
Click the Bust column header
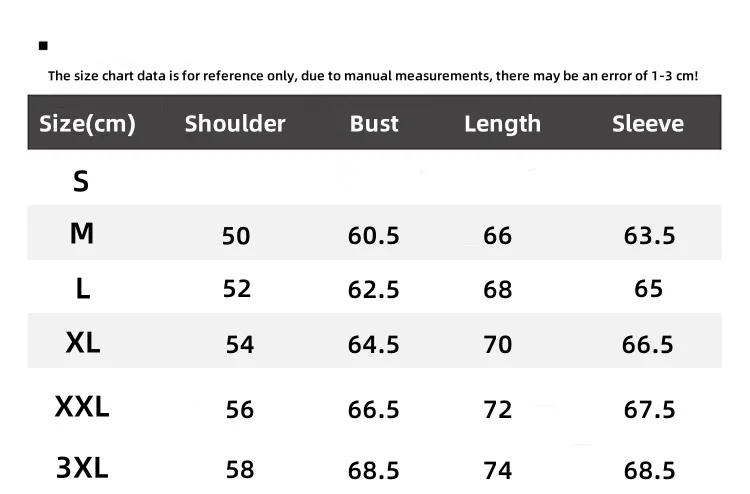374,124
